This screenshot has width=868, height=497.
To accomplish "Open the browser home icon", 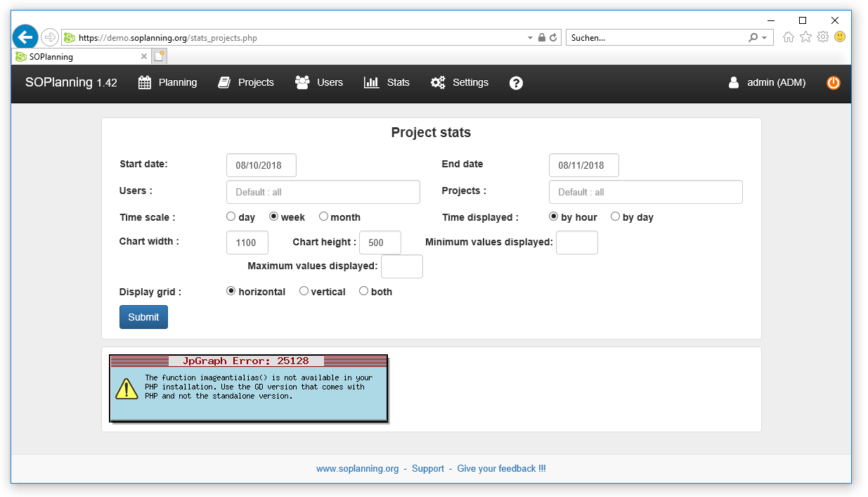I will tap(789, 37).
